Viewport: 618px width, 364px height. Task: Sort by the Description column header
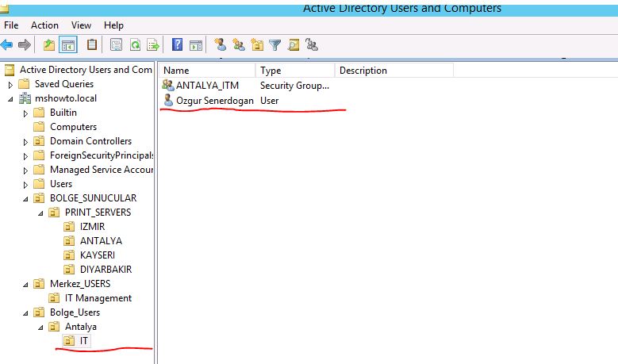[x=394, y=70]
